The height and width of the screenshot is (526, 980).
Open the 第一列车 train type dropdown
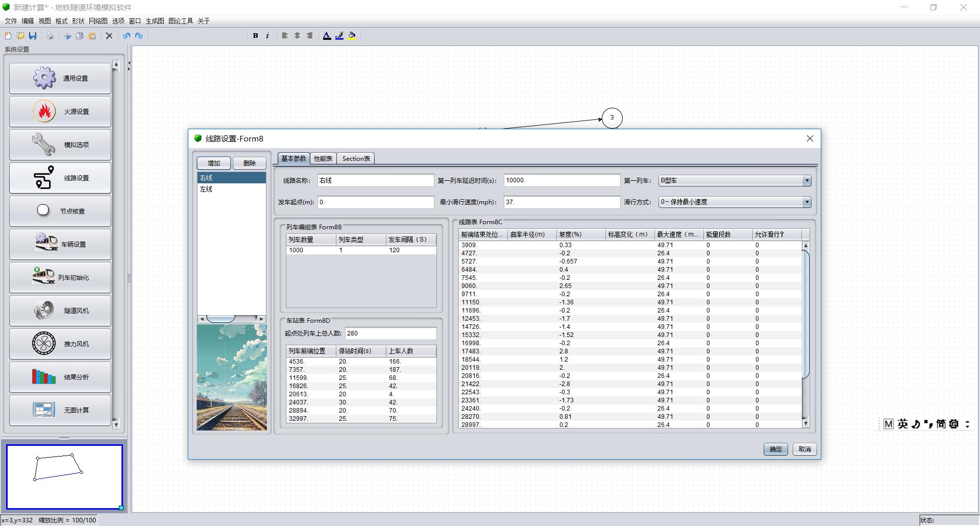[x=734, y=180]
